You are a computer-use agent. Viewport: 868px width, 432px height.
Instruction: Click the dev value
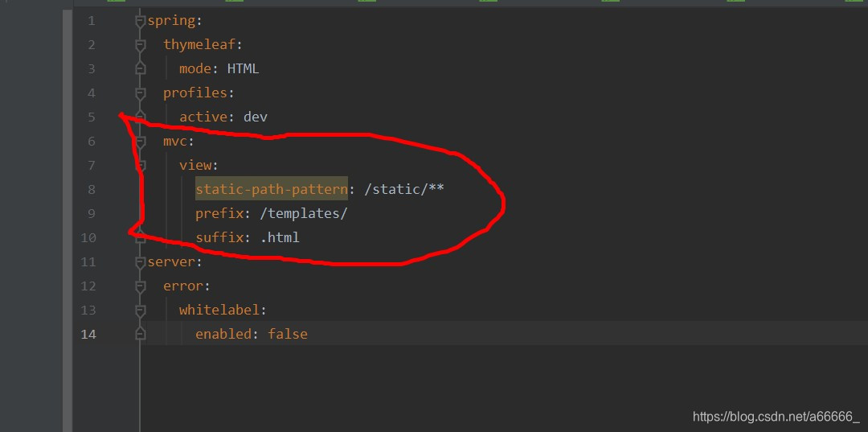click(x=256, y=117)
